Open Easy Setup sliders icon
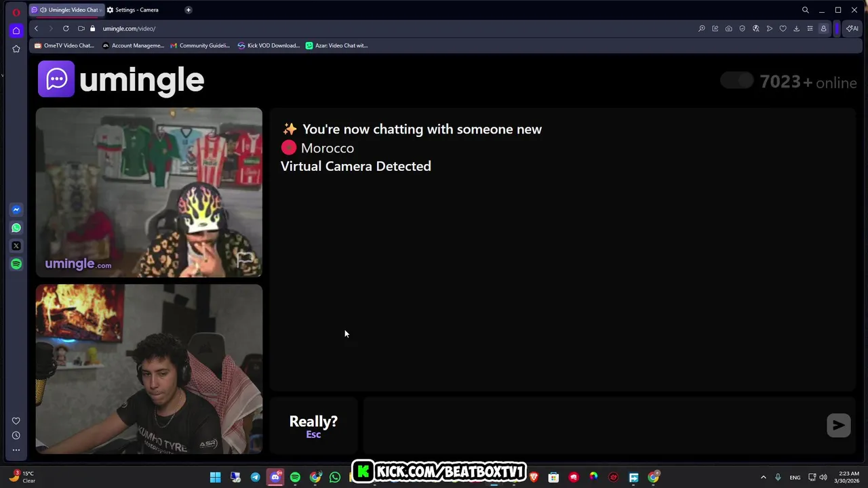The image size is (868, 488). coord(810,28)
